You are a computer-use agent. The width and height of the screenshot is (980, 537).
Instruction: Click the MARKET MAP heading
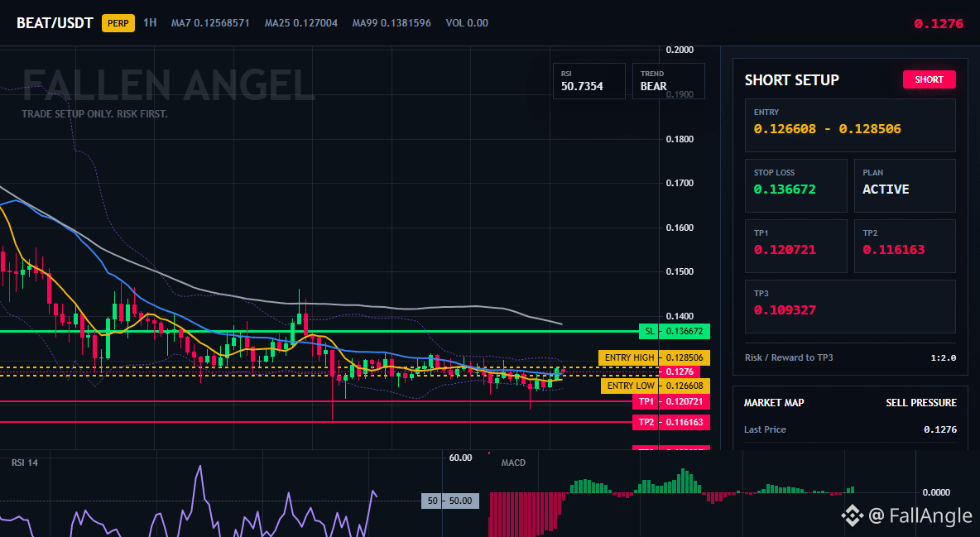pos(774,403)
